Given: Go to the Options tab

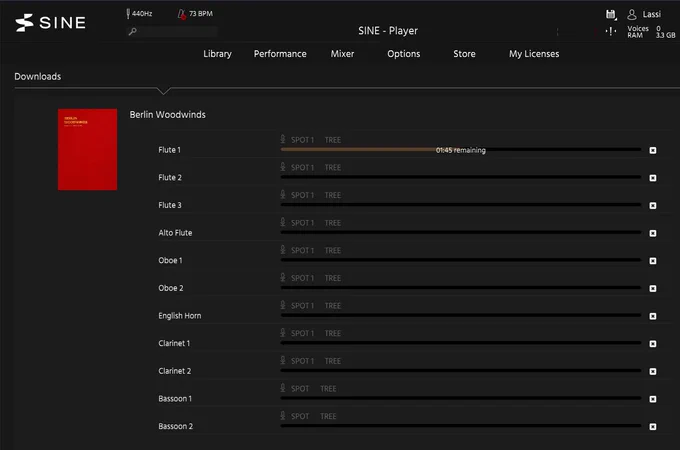Looking at the screenshot, I should tap(404, 54).
